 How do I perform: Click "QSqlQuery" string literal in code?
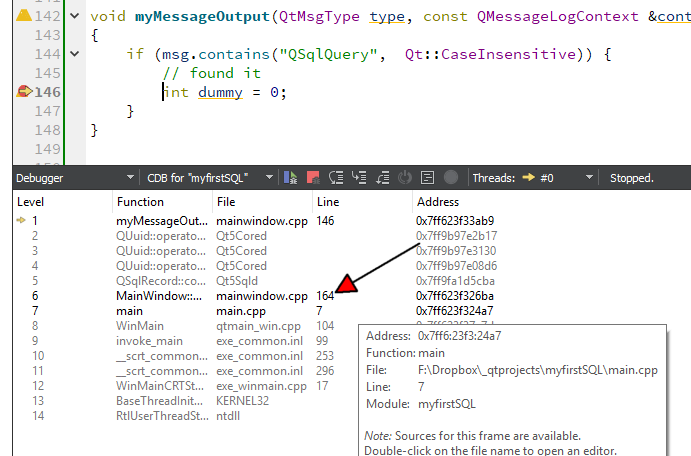click(328, 54)
